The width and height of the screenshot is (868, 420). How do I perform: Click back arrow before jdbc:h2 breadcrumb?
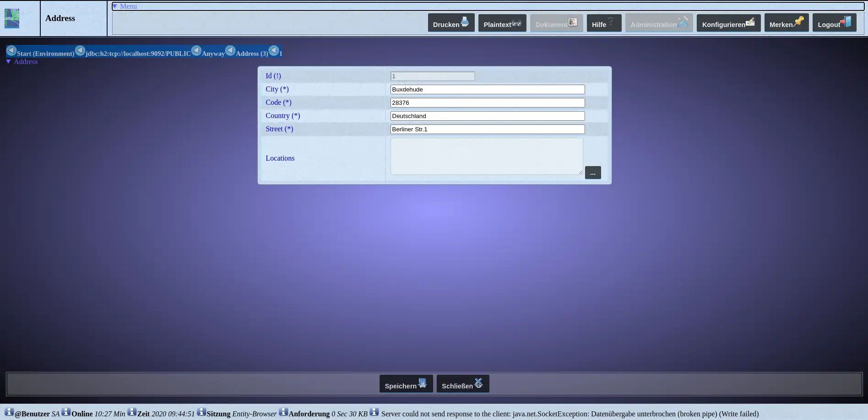tap(80, 51)
